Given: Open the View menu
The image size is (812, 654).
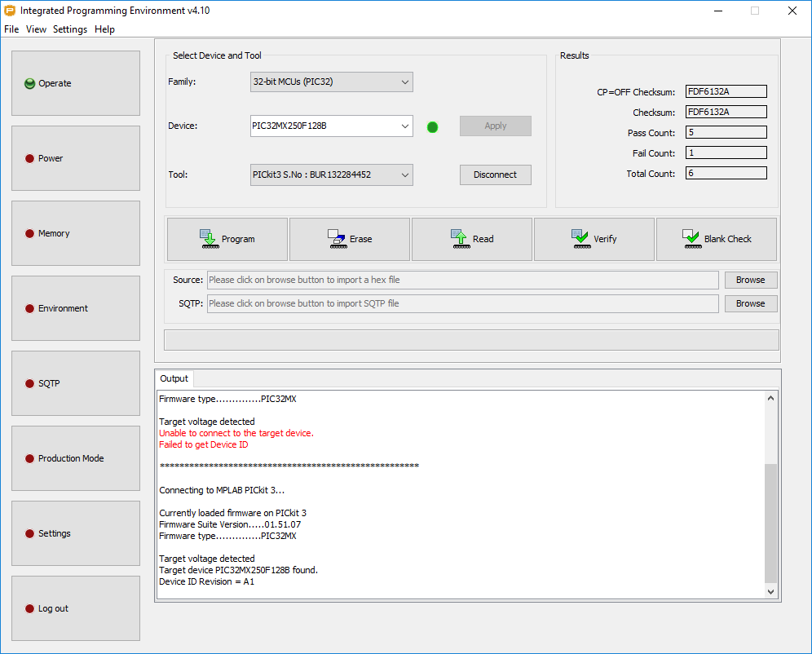Looking at the screenshot, I should pos(36,29).
